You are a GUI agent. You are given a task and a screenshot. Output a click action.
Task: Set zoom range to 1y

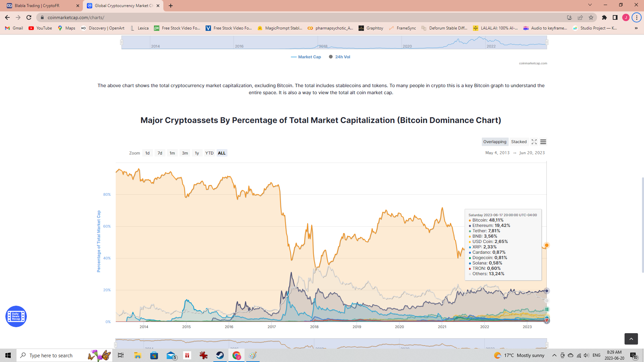pyautogui.click(x=197, y=153)
